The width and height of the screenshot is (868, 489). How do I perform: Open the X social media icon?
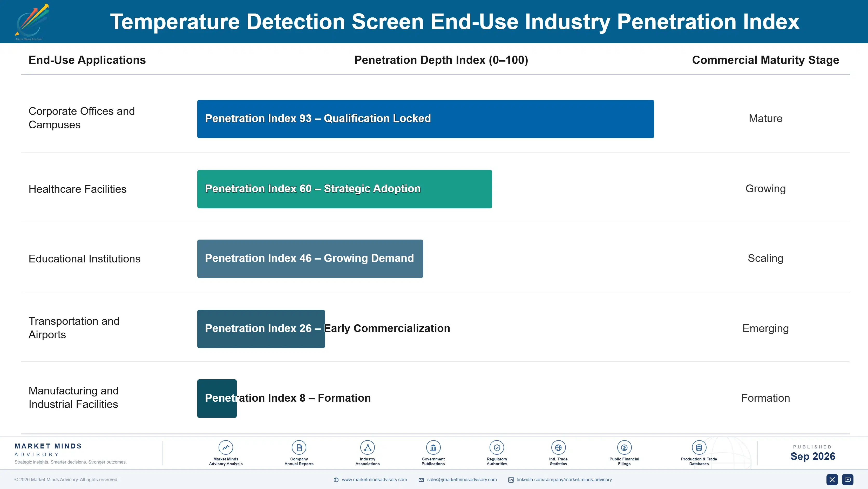(832, 480)
